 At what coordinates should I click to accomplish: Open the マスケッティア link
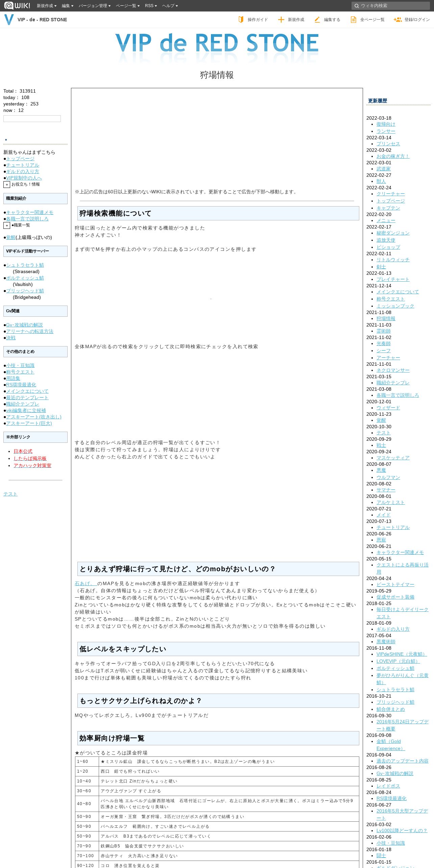coord(393,458)
